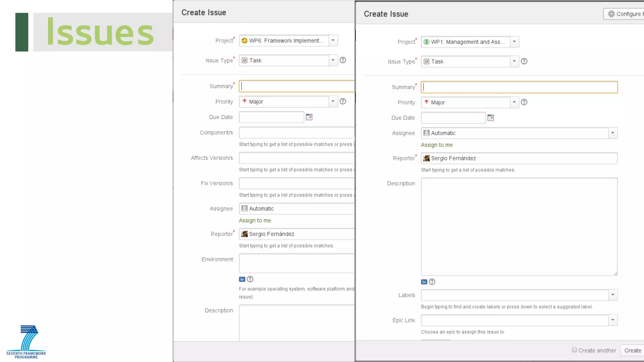Open the Epic Link dropdown
Viewport: 644px width, 362px height.
pos(613,320)
